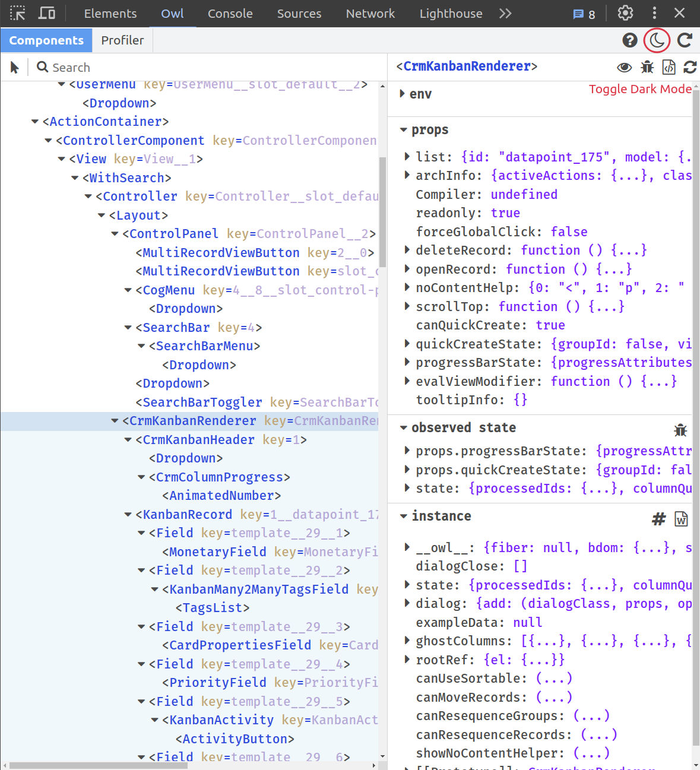Refresh CrmKanbanRenderer component icon
This screenshot has height=770, width=700.
690,67
